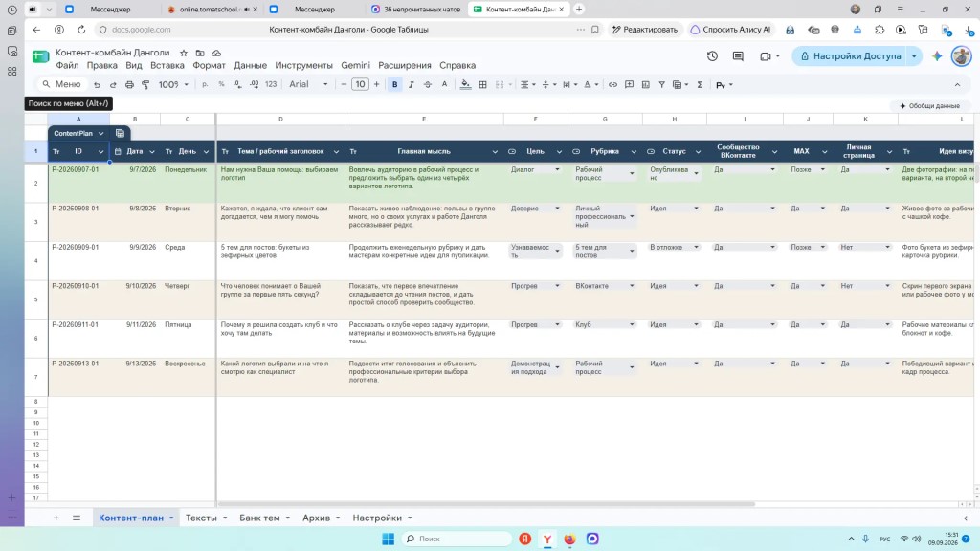This screenshot has width=980, height=551.
Task: Print the spreadsheet using the printer icon
Action: coord(129,85)
